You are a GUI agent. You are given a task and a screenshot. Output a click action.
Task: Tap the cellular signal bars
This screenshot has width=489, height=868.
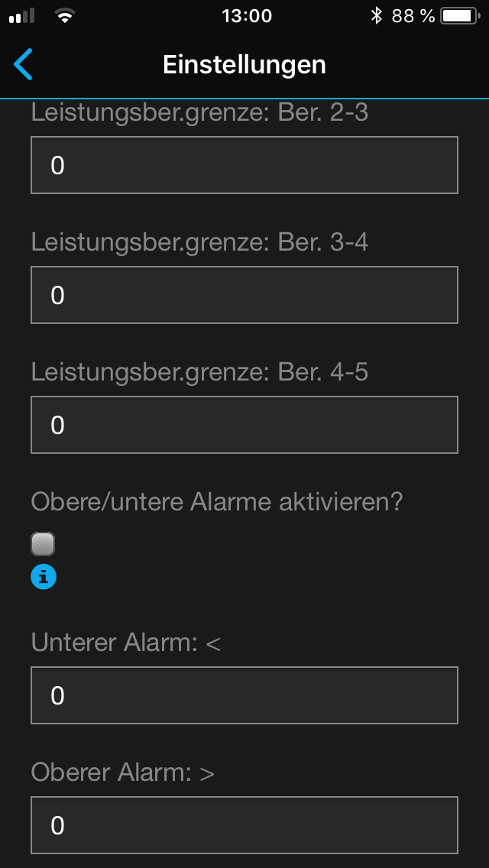23,16
